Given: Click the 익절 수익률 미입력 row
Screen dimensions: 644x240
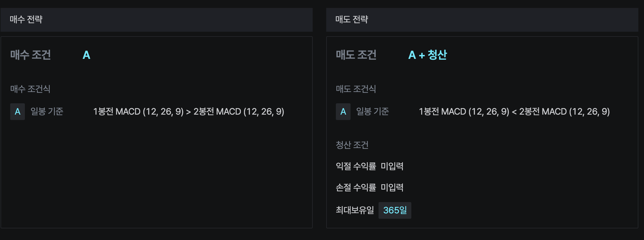Looking at the screenshot, I should pyautogui.click(x=369, y=166).
